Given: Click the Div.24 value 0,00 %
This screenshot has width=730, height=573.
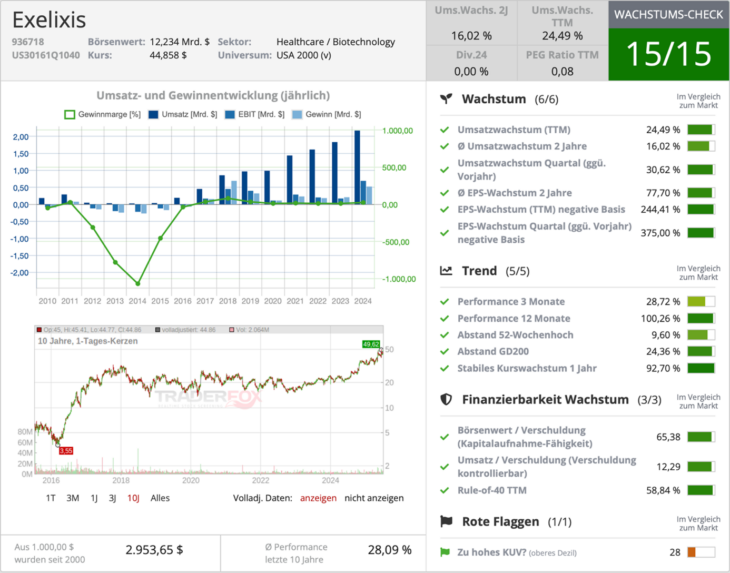Looking at the screenshot, I should click(471, 72).
